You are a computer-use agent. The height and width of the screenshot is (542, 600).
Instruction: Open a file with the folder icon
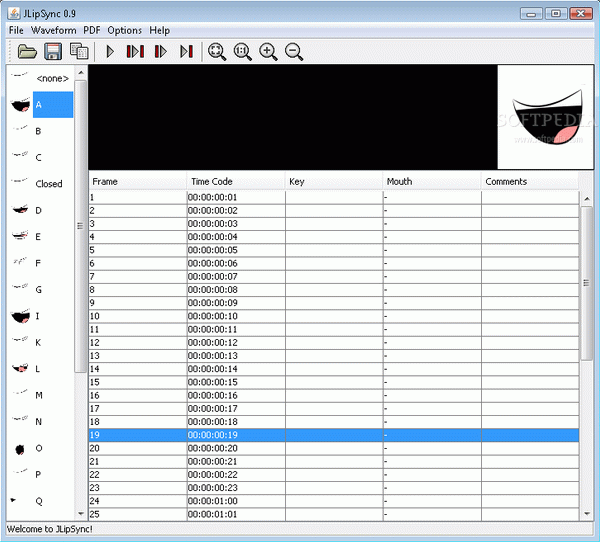coord(27,51)
